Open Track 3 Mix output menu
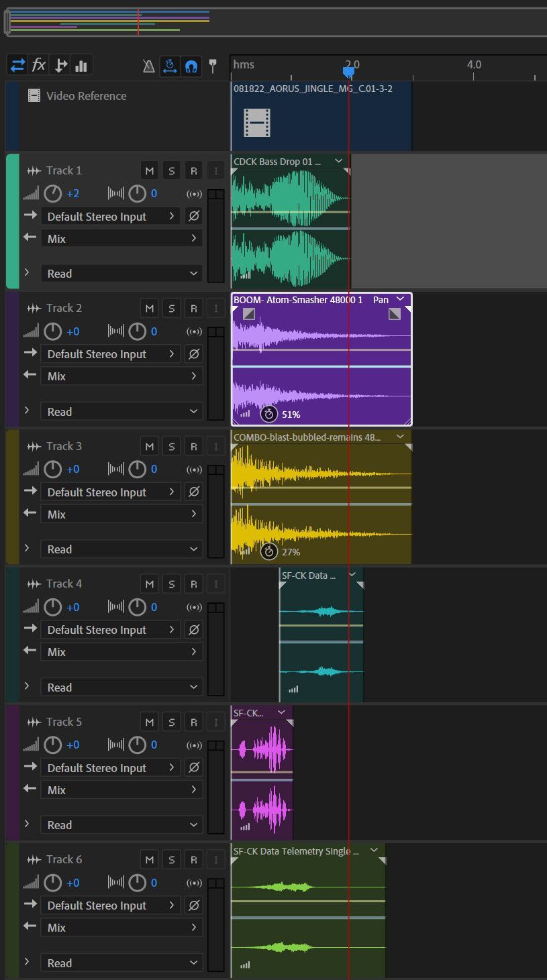 point(121,514)
